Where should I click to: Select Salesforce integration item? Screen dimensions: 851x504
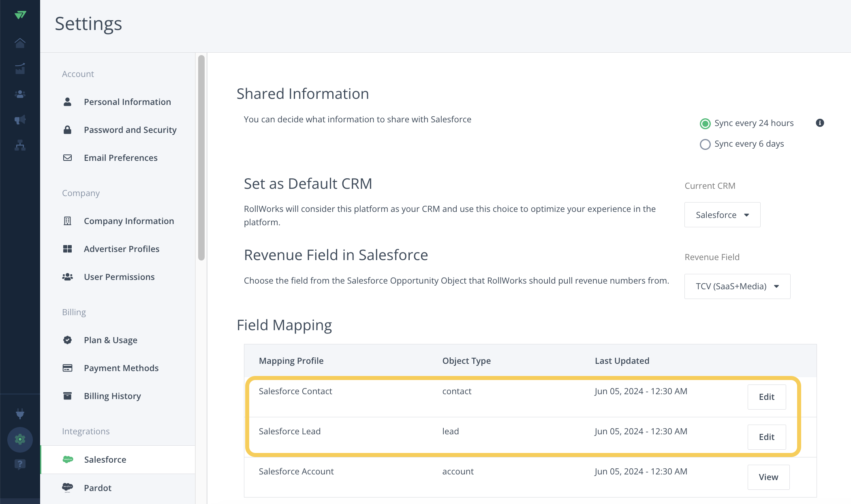pos(118,459)
